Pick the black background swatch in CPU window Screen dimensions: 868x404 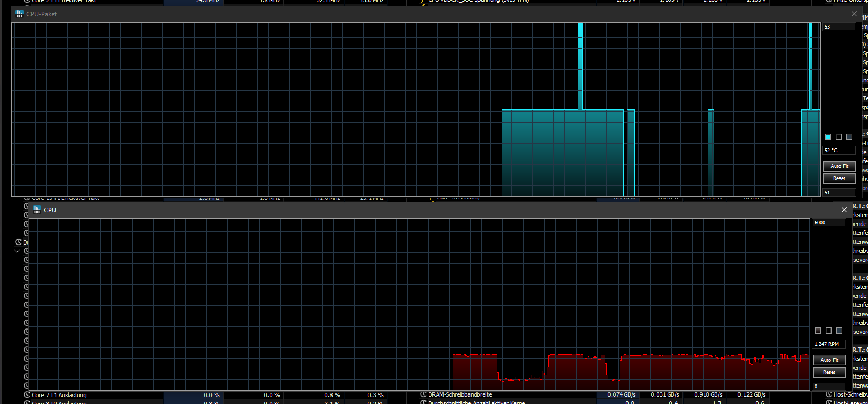828,331
